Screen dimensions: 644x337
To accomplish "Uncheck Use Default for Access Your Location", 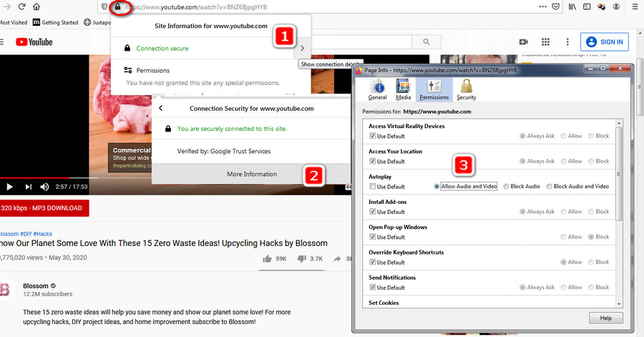I will click(x=373, y=162).
